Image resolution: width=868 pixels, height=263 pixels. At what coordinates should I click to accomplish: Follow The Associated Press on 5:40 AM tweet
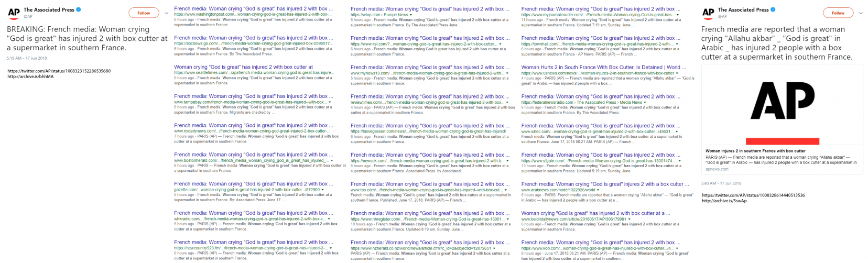coord(838,13)
